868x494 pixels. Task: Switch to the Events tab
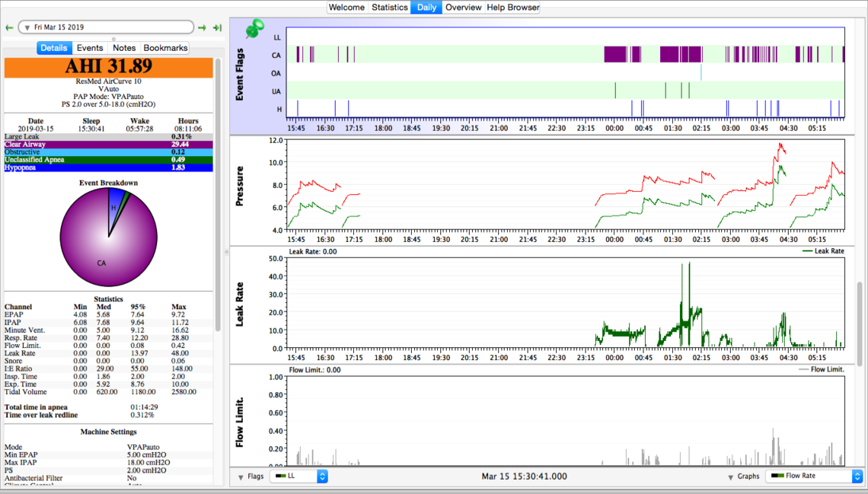[90, 48]
